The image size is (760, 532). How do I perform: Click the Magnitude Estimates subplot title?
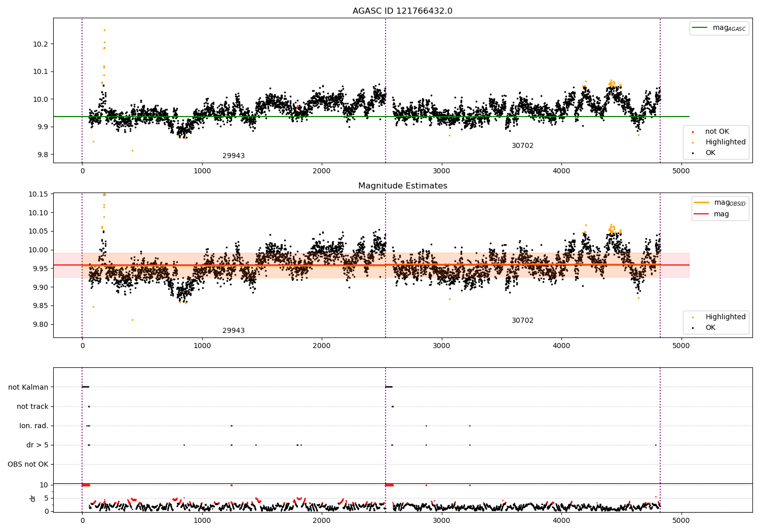402,186
